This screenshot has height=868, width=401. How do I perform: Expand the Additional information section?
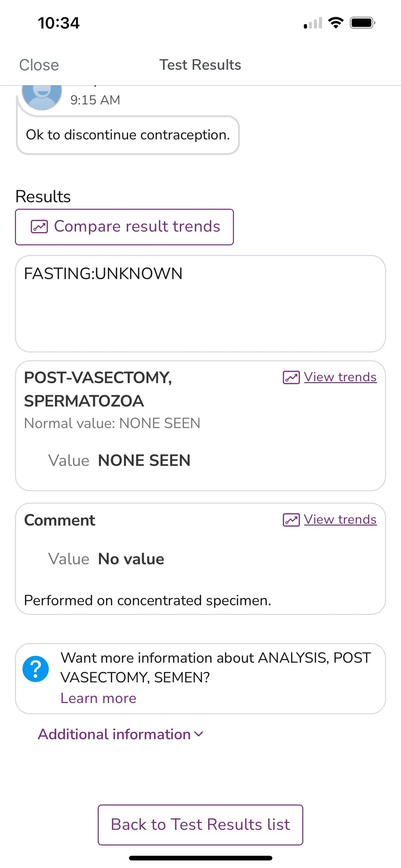tap(114, 734)
